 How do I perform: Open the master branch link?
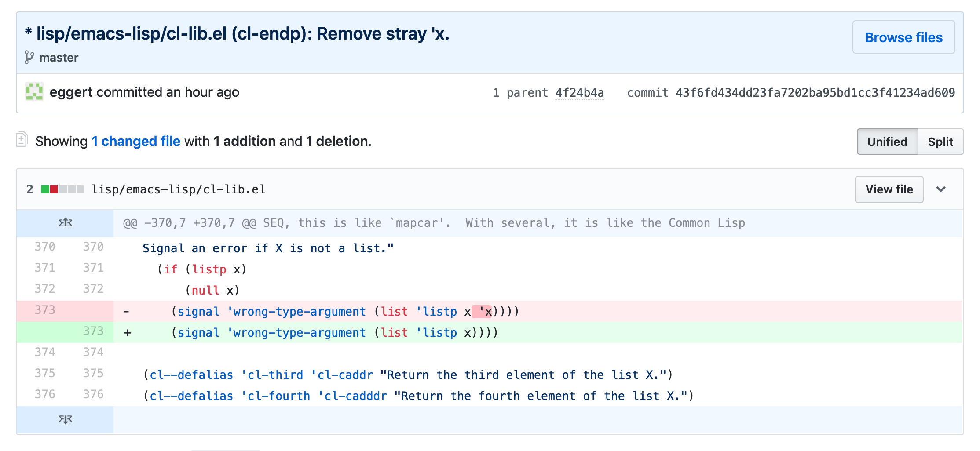59,58
